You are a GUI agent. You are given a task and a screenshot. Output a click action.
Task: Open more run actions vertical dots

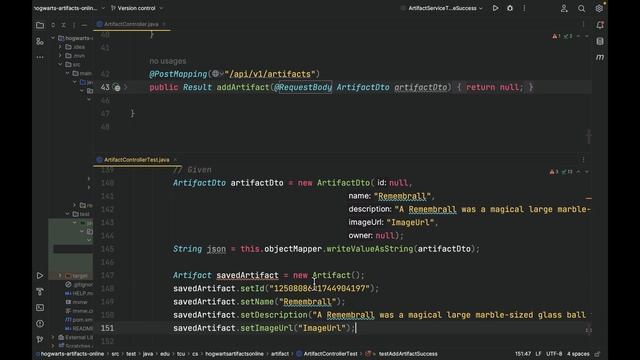(x=524, y=8)
